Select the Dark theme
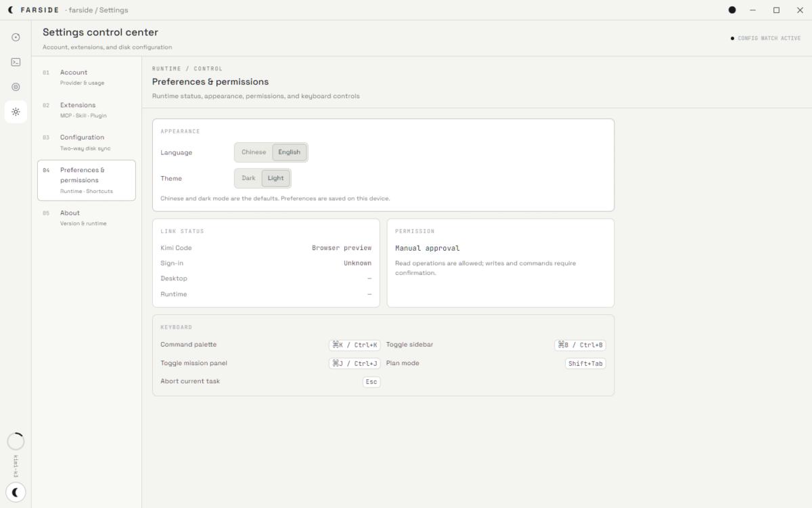 pos(248,178)
